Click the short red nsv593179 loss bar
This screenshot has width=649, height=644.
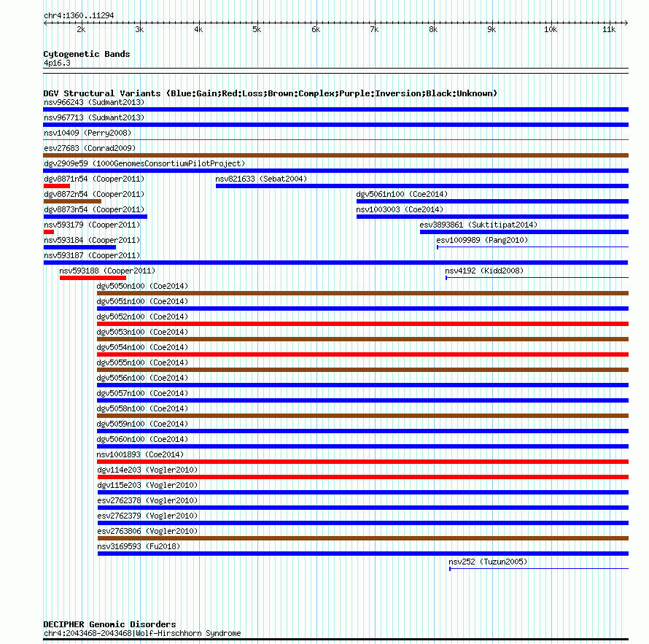pos(49,232)
